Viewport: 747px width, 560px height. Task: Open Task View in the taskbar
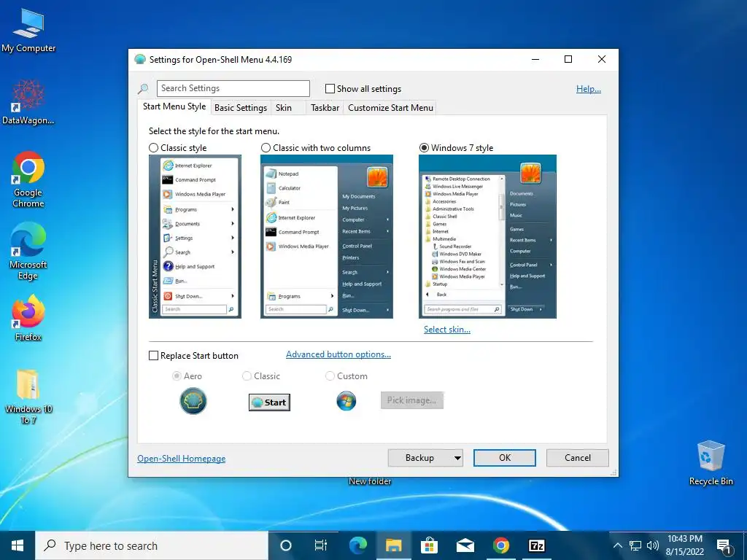pos(321,545)
